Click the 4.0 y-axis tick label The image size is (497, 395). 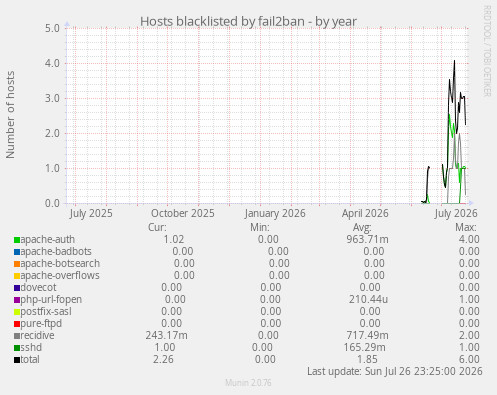click(x=52, y=63)
